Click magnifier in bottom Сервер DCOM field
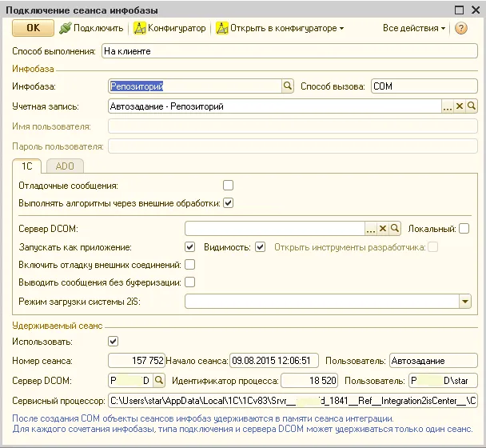 click(158, 381)
